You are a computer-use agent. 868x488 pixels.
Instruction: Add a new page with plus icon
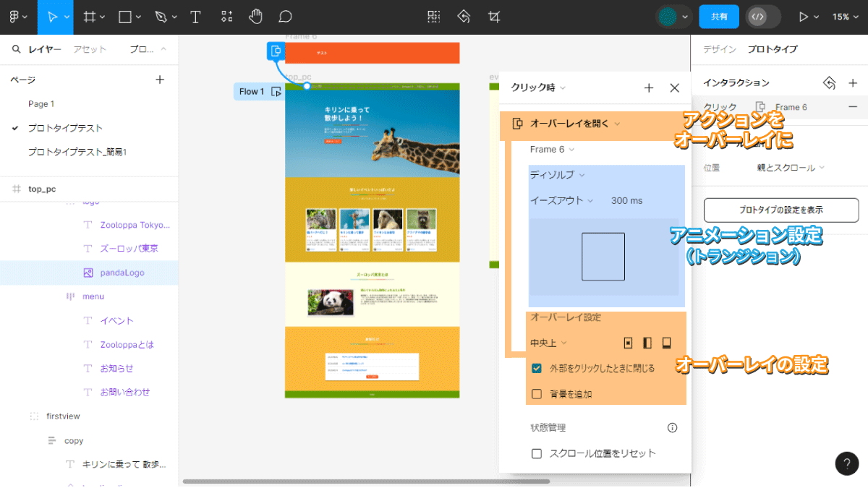pyautogui.click(x=160, y=80)
